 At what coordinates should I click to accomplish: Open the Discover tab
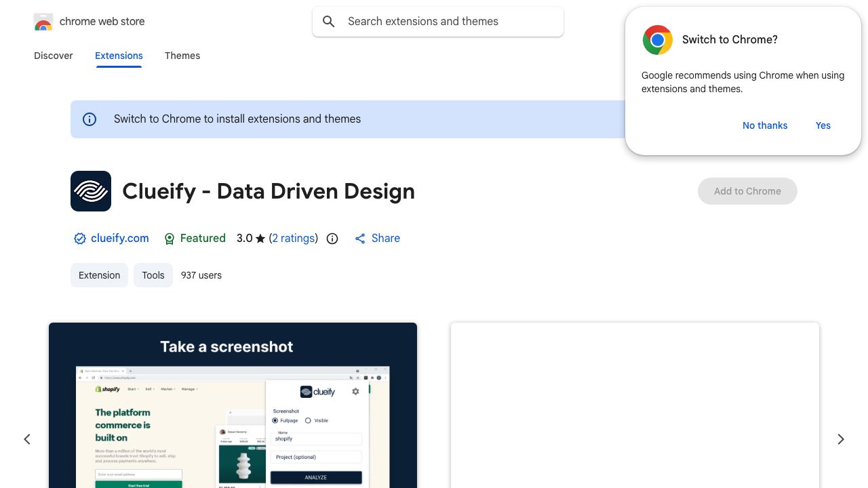click(54, 56)
